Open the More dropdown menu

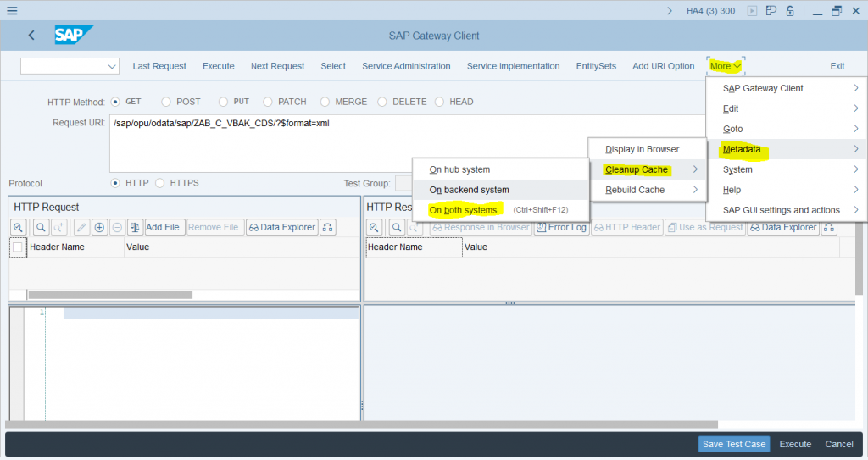click(726, 66)
